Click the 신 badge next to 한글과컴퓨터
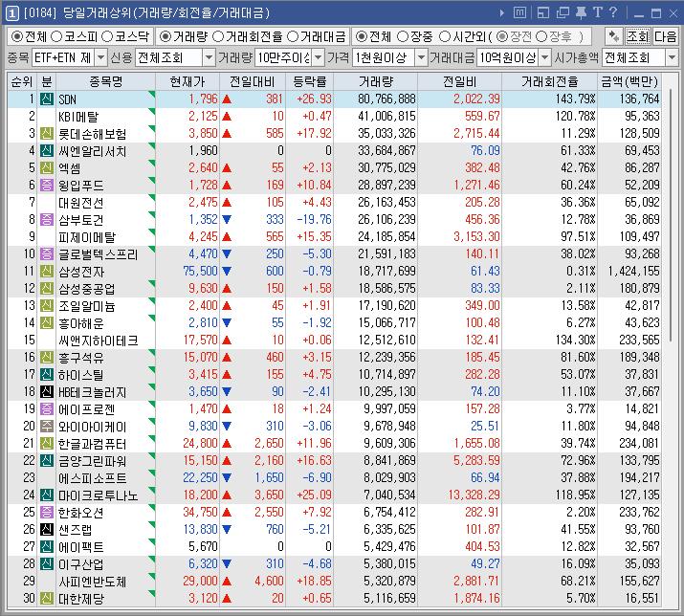Image resolution: width=684 pixels, height=616 pixels. [x=47, y=443]
